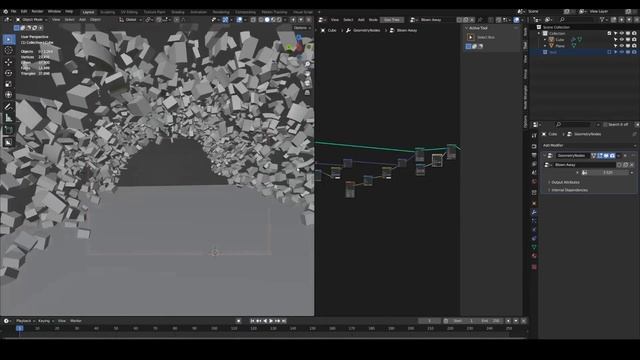Switch to the Animation workspace tab
640x360 pixels.
198,12
